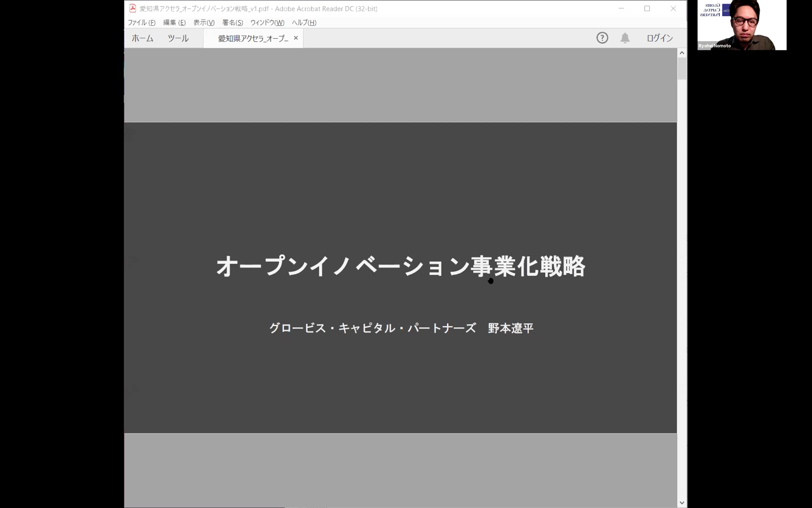The width and height of the screenshot is (812, 508).
Task: Click the グロービス・キャピタル・パートナーズ 野本遼平 subtitle
Action: pyautogui.click(x=401, y=328)
